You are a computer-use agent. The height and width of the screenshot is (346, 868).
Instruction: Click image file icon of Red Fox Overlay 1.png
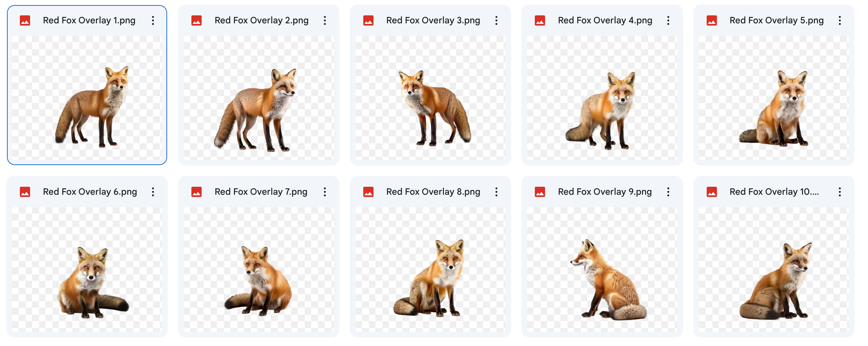[25, 20]
